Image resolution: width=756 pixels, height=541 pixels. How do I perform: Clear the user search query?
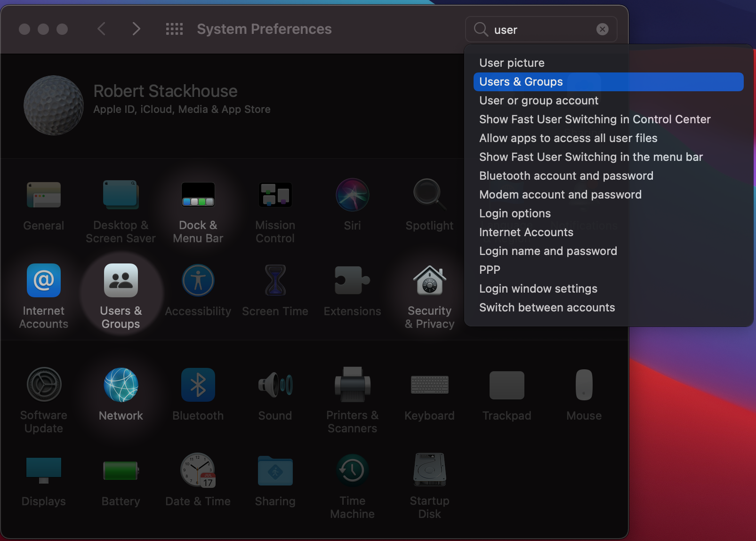603,29
